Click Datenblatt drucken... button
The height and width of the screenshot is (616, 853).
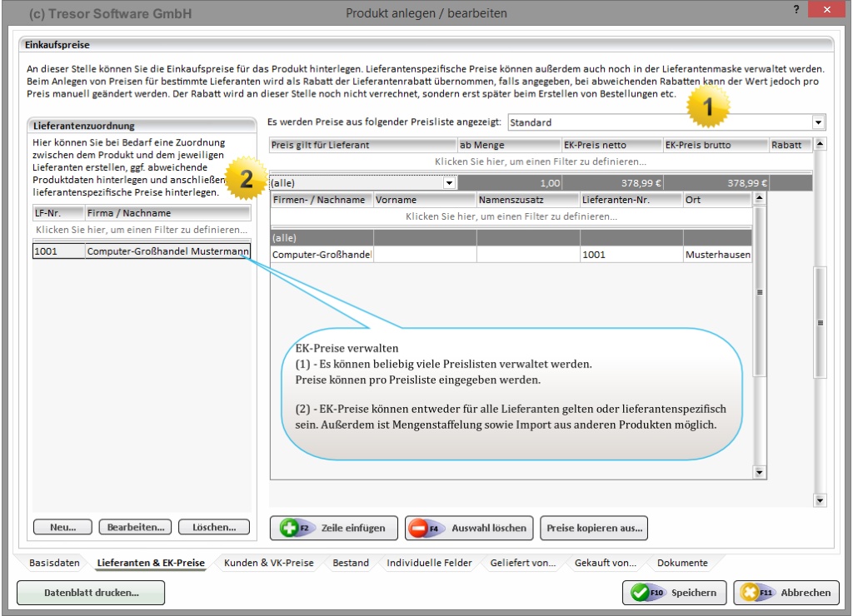click(x=92, y=593)
